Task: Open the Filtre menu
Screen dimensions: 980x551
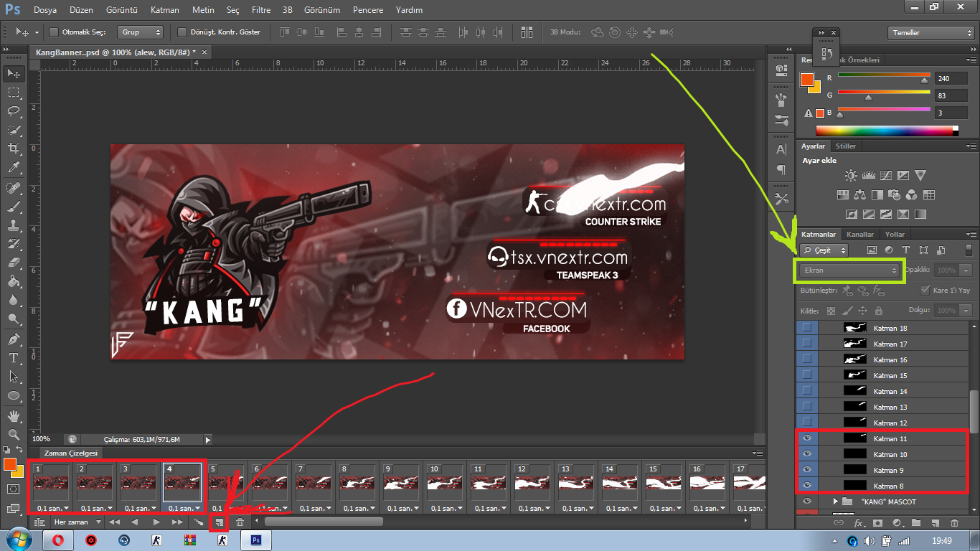Action: [x=261, y=10]
